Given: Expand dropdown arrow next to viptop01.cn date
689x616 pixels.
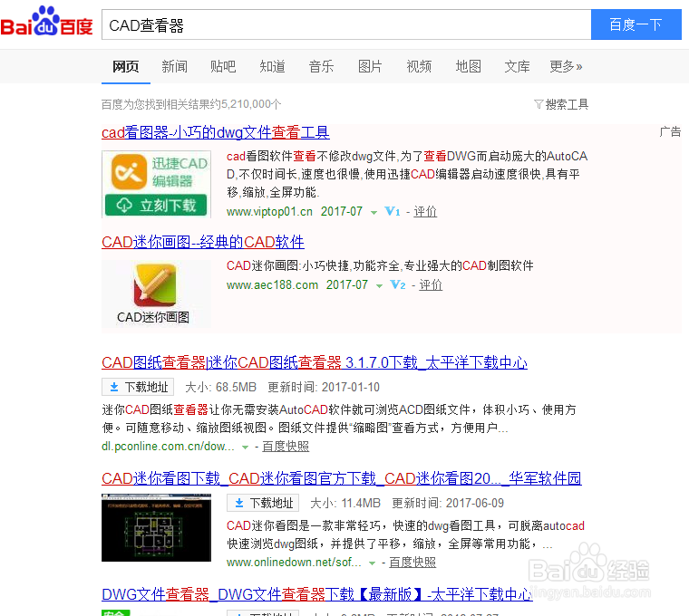Looking at the screenshot, I should pyautogui.click(x=374, y=213).
